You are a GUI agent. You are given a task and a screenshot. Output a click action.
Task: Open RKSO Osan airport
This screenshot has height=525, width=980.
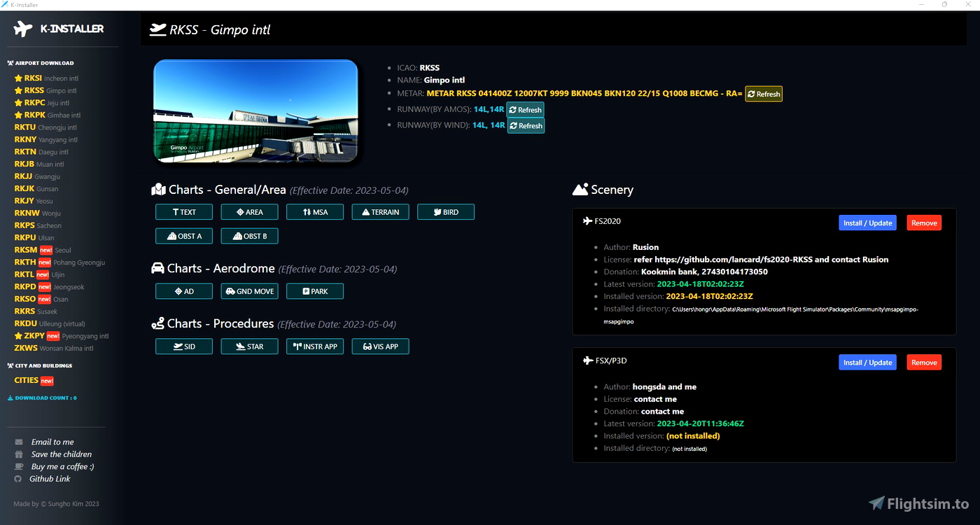point(41,299)
